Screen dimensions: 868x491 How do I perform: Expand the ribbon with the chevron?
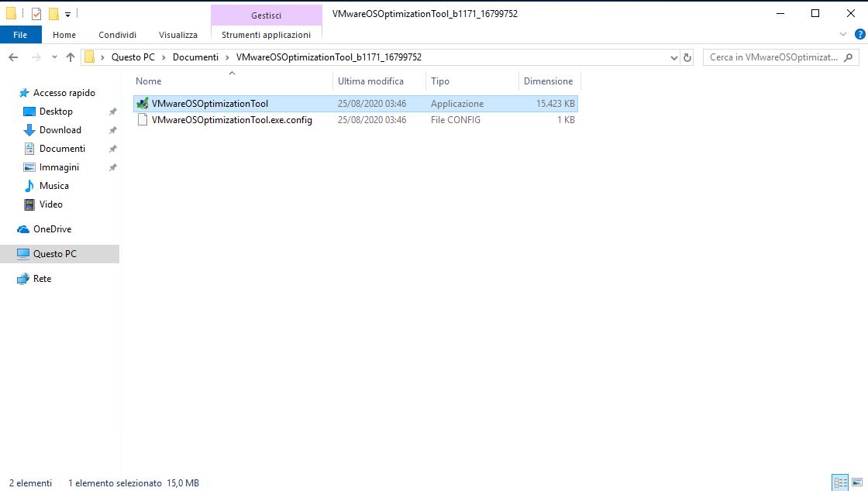[843, 34]
